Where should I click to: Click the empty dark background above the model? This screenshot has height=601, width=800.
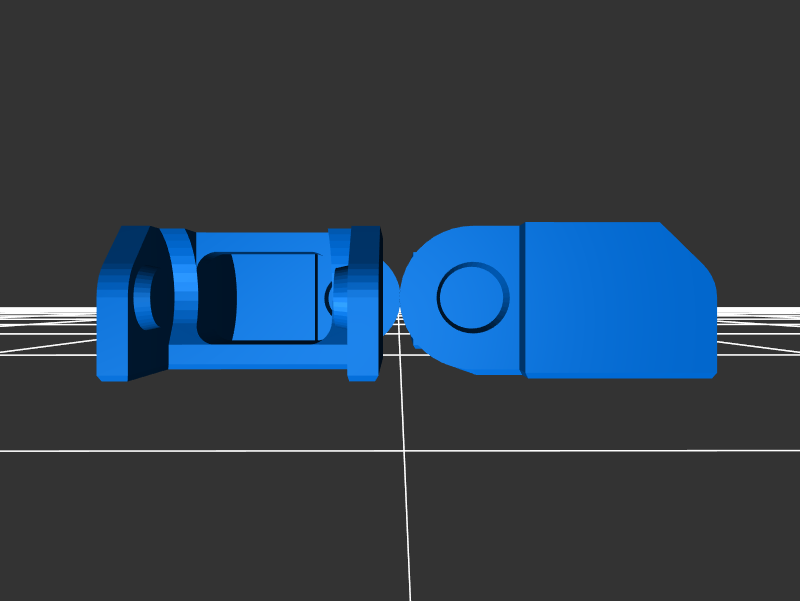pyautogui.click(x=400, y=100)
